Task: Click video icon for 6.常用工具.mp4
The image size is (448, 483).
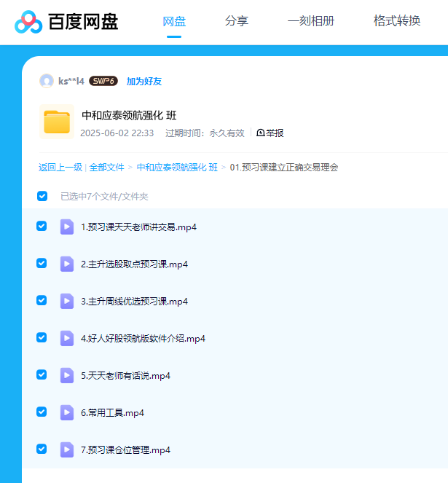Action: click(x=67, y=412)
